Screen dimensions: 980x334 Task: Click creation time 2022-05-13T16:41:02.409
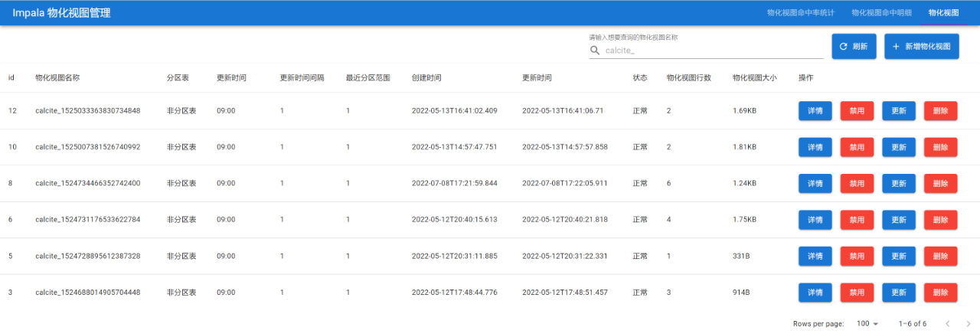[455, 111]
